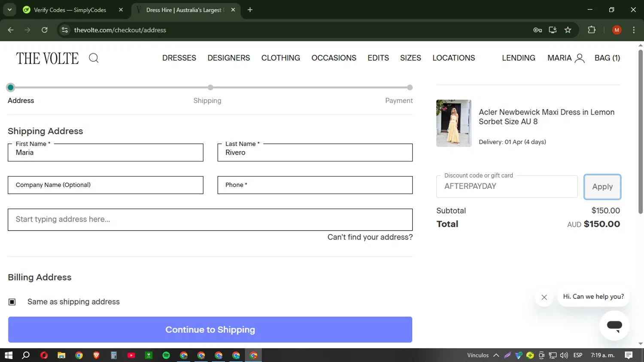Close the Dress Hire tab

tap(233, 10)
